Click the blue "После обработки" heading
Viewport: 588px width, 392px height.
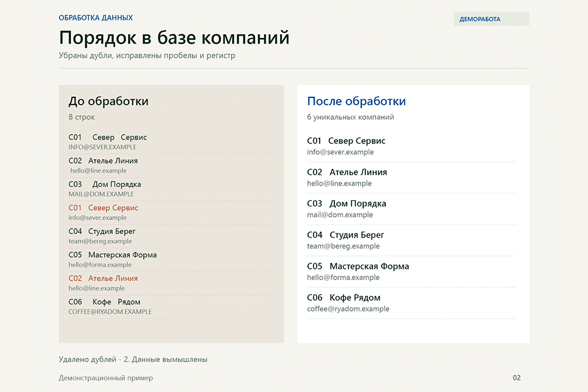356,101
